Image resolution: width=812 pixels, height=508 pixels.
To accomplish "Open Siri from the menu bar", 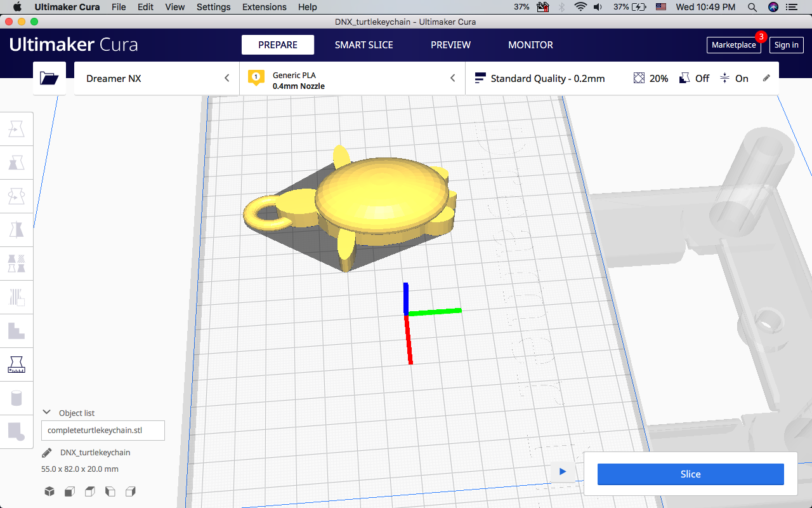I will coord(773,7).
